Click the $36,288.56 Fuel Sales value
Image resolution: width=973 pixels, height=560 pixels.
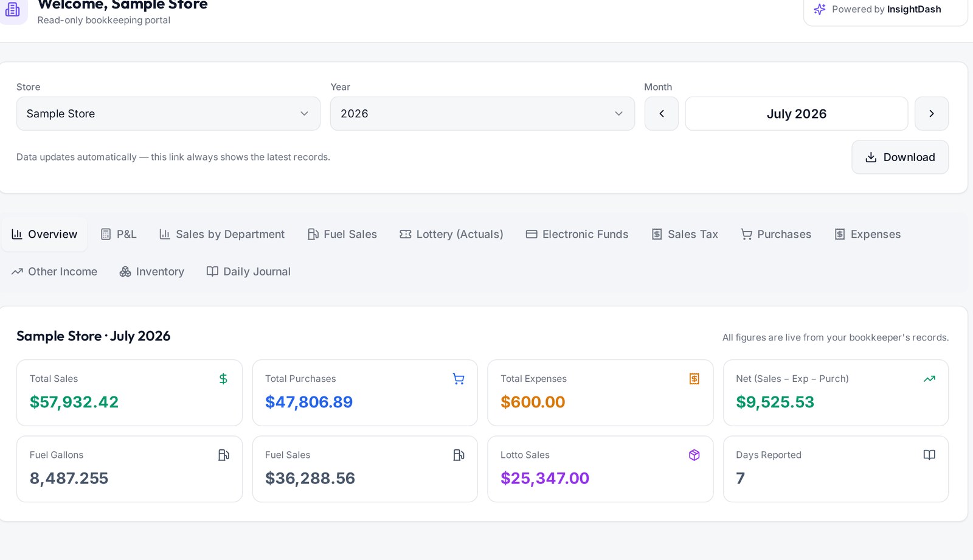(x=310, y=478)
